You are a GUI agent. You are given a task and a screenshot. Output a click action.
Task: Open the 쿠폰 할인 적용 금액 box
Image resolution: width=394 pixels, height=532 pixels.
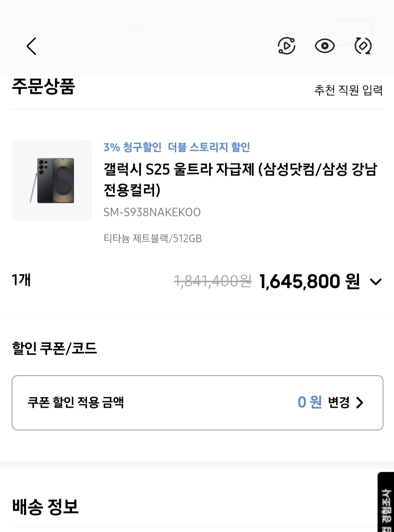point(146,402)
